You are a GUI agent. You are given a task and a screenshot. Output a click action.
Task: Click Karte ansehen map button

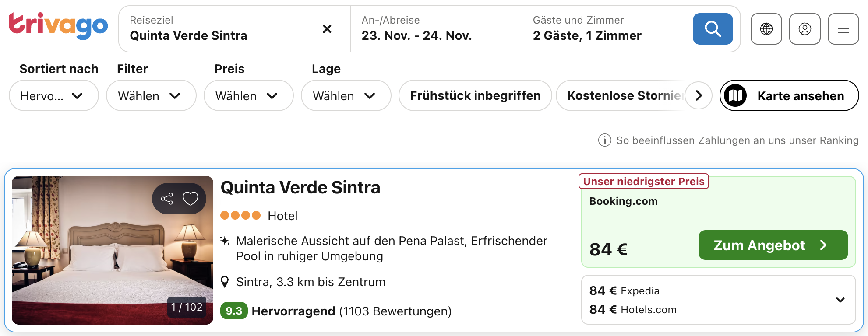(x=789, y=95)
